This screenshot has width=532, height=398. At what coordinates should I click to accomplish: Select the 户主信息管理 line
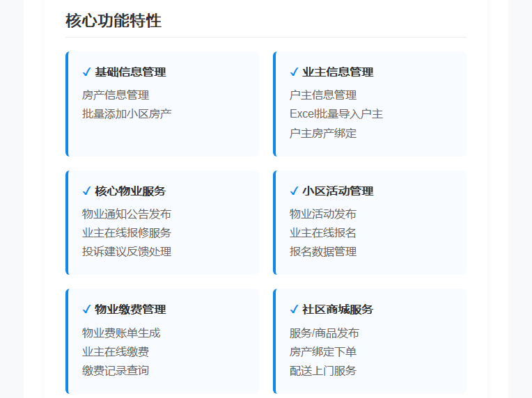(x=323, y=95)
